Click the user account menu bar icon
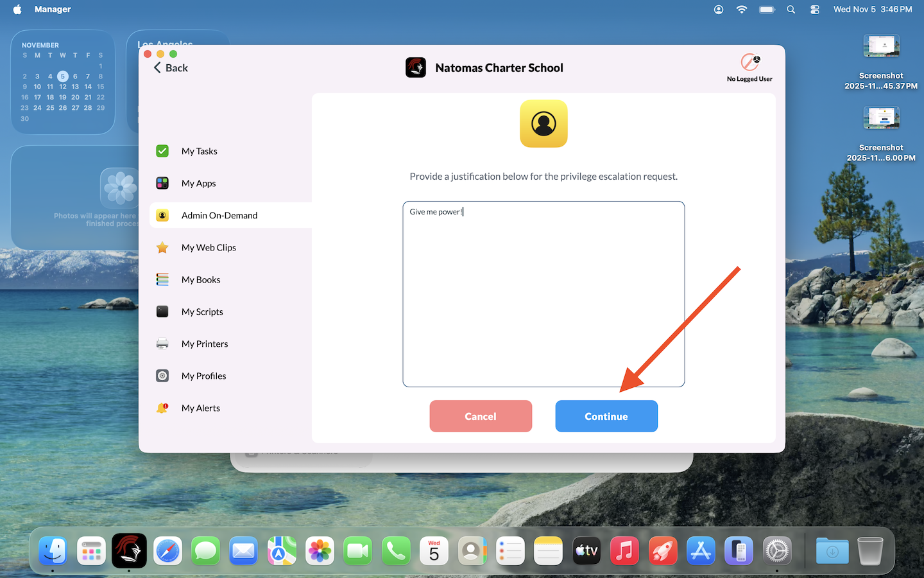Image resolution: width=924 pixels, height=578 pixels. pos(719,9)
